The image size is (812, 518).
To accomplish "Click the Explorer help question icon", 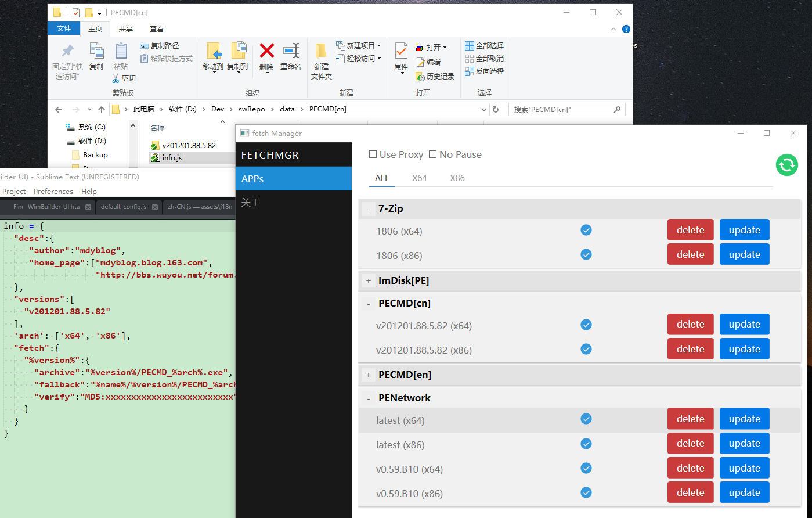I will (626, 29).
